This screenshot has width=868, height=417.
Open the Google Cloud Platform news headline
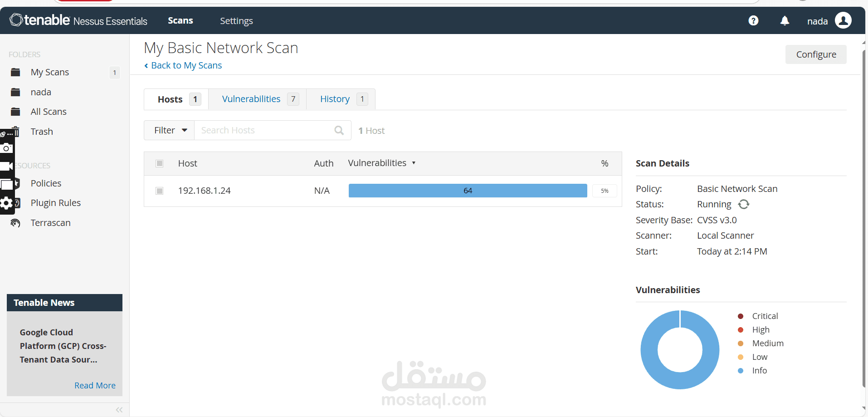click(63, 346)
